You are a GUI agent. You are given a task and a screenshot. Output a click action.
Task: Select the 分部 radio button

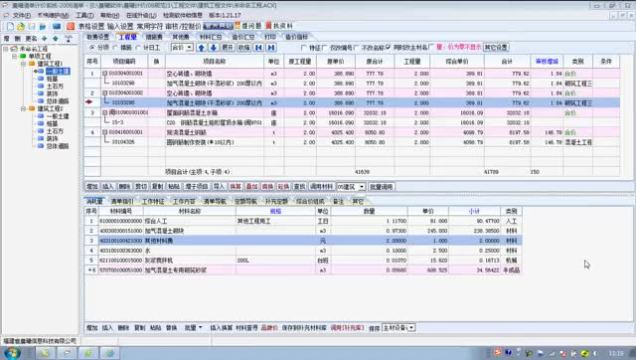92,47
